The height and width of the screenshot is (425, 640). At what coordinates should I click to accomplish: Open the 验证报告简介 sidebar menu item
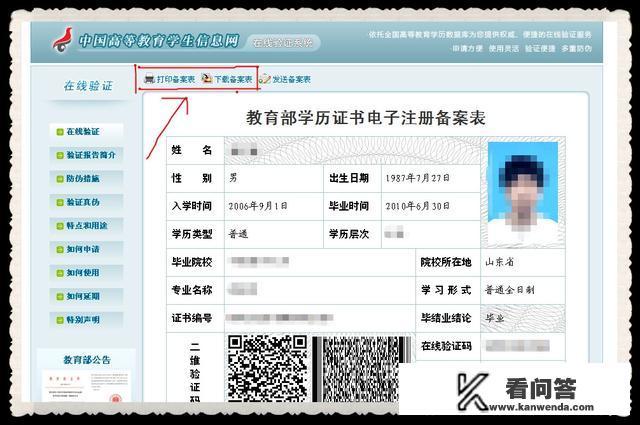86,155
